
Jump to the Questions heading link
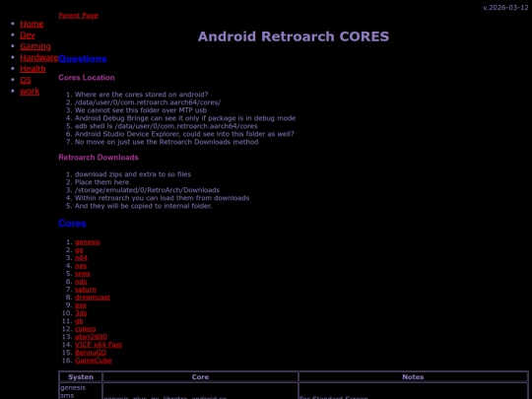(x=83, y=59)
